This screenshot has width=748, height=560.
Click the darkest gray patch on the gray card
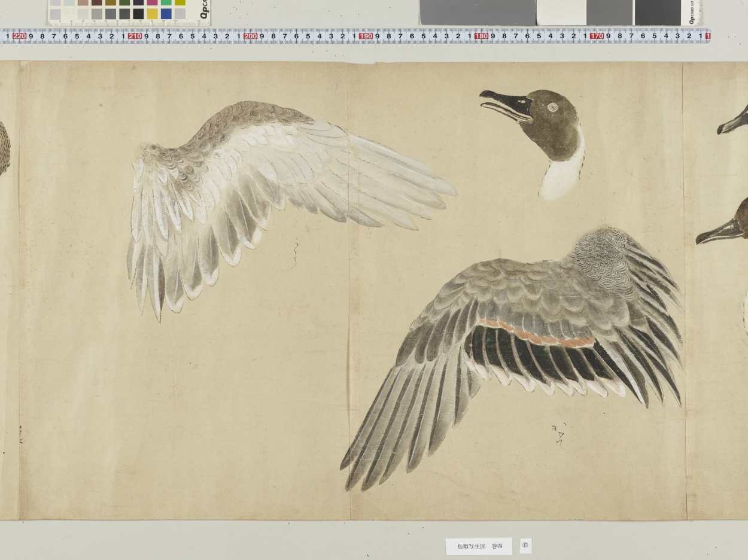click(657, 13)
